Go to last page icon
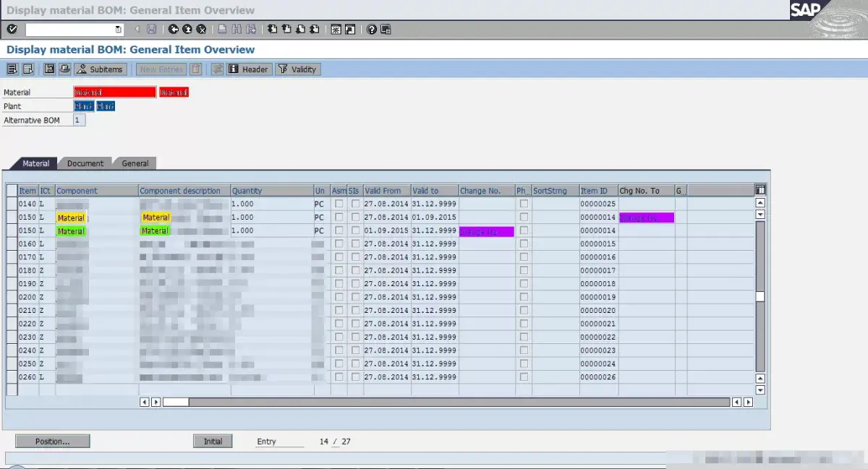Viewport: 868px width, 469px height. click(314, 30)
